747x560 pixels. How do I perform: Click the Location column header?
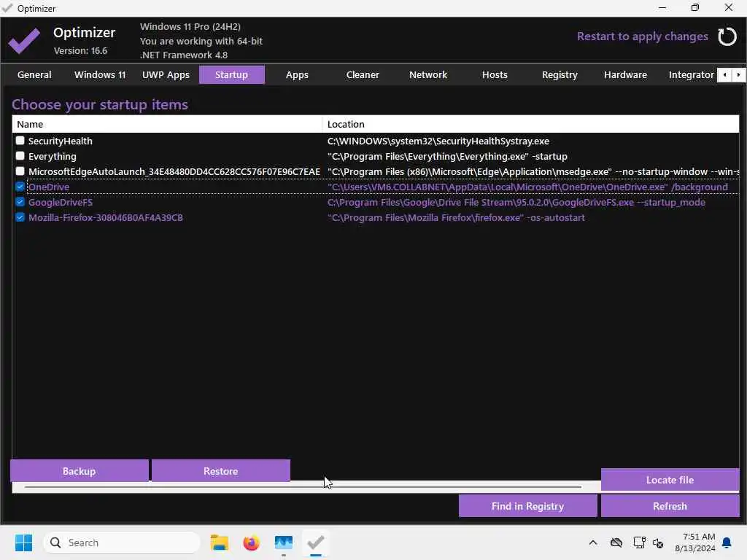click(531, 124)
